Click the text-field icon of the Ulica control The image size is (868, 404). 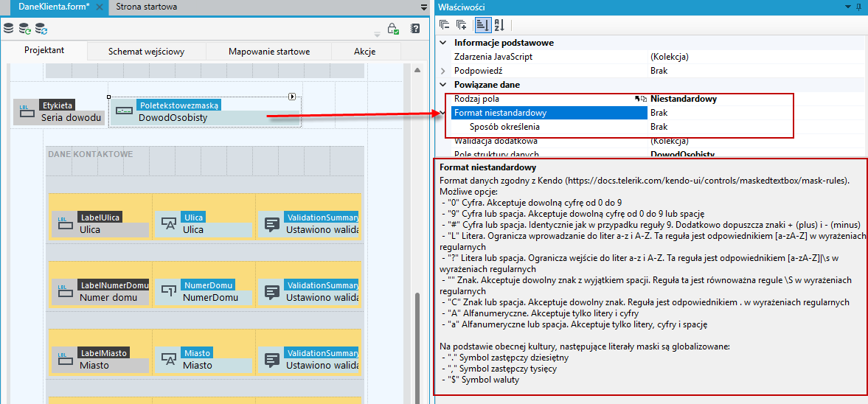point(168,223)
